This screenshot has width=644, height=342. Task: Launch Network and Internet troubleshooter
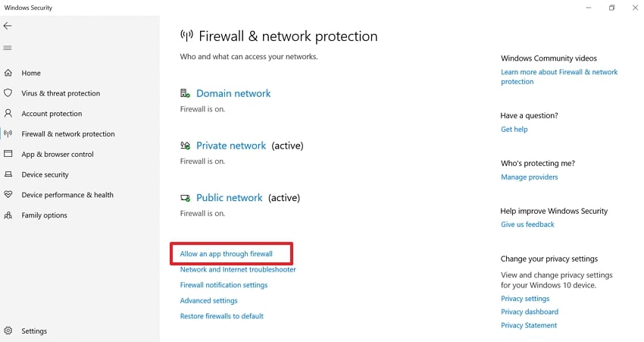point(238,269)
